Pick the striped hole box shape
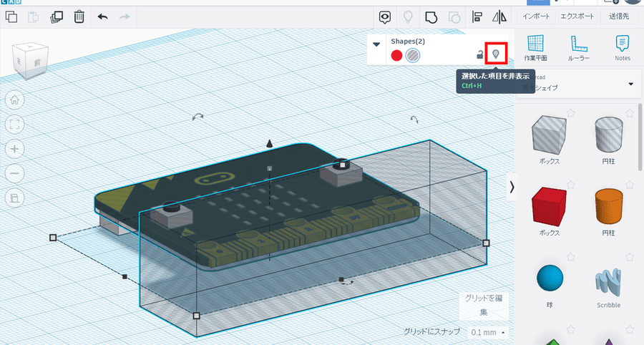 (549, 135)
